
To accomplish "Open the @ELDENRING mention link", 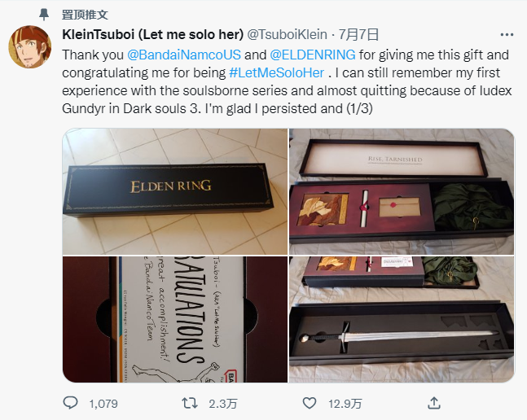I will 313,55.
